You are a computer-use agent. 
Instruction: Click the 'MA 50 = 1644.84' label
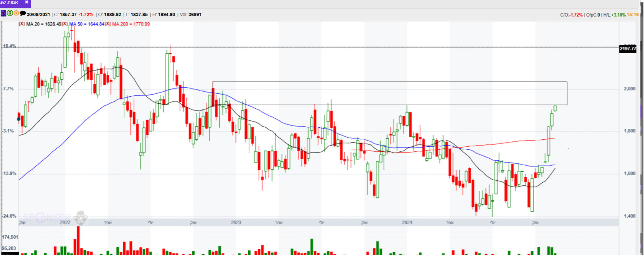point(87,24)
